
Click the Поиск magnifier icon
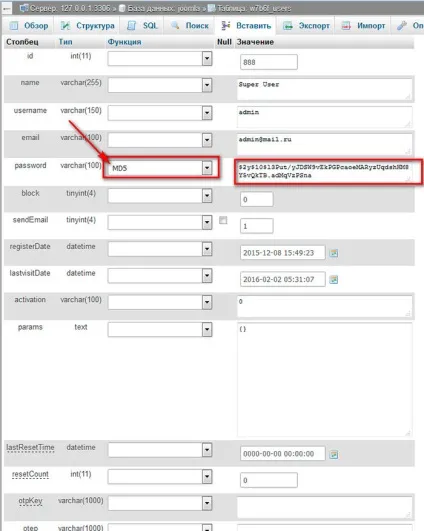[x=175, y=25]
